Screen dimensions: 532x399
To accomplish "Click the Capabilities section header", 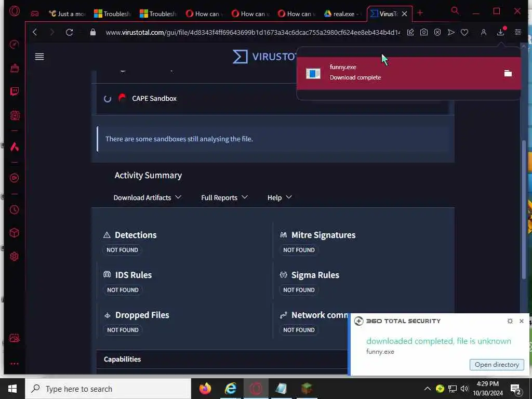I will coord(222,360).
